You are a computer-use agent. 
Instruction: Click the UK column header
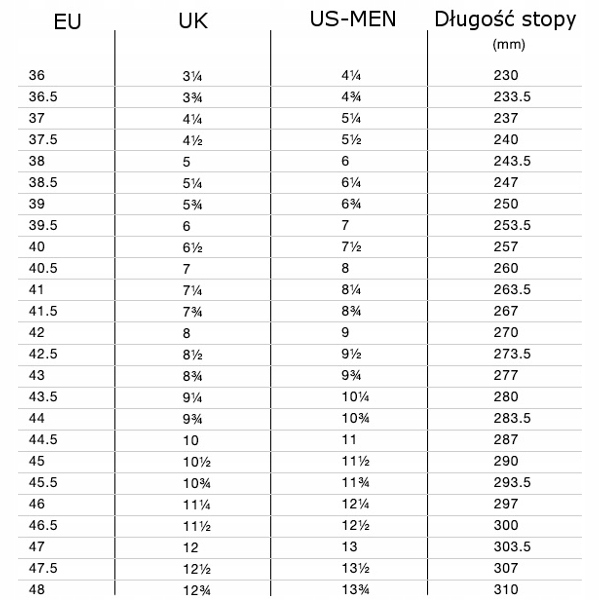[x=192, y=20]
